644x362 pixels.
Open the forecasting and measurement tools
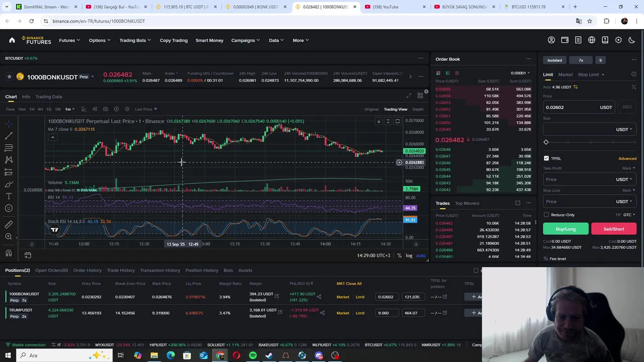[9, 172]
